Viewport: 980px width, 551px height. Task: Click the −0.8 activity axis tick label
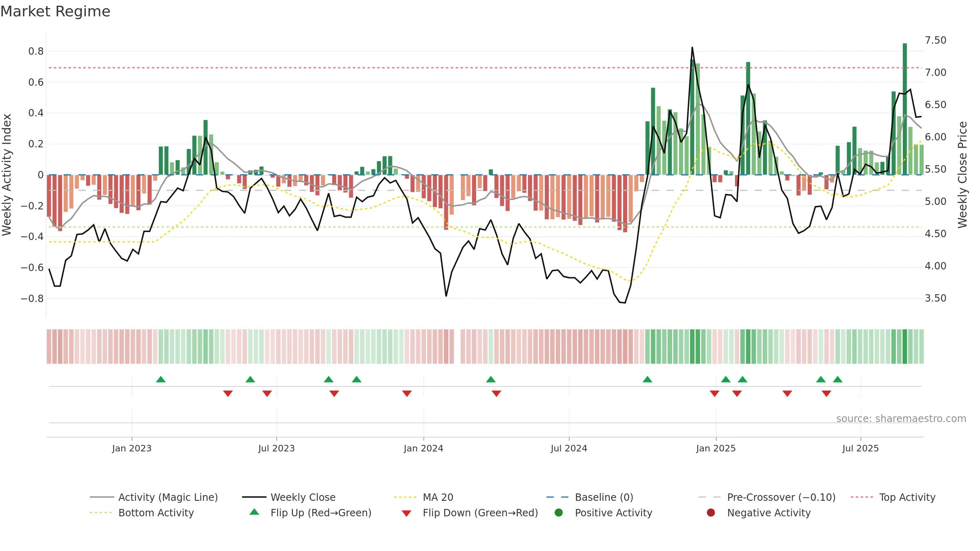[32, 299]
